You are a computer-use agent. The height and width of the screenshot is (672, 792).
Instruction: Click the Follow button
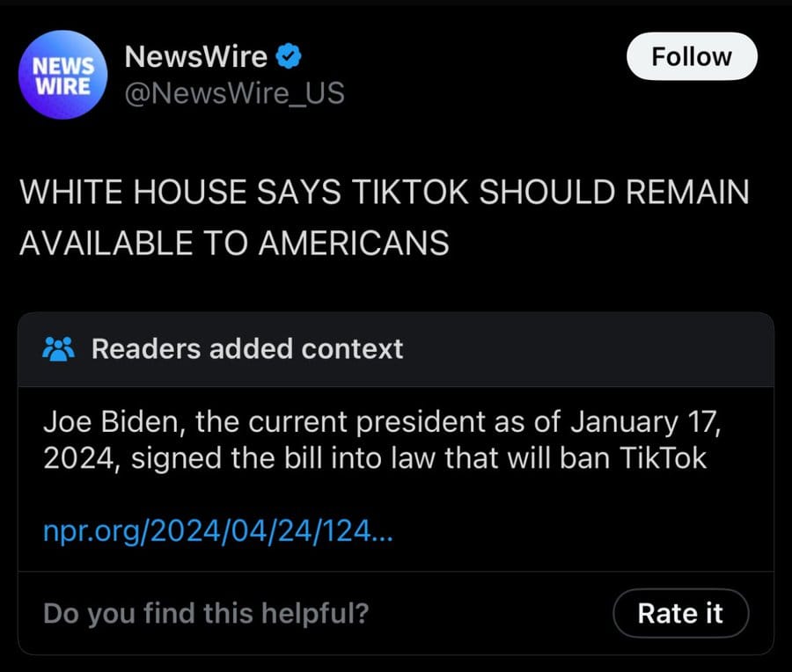692,56
